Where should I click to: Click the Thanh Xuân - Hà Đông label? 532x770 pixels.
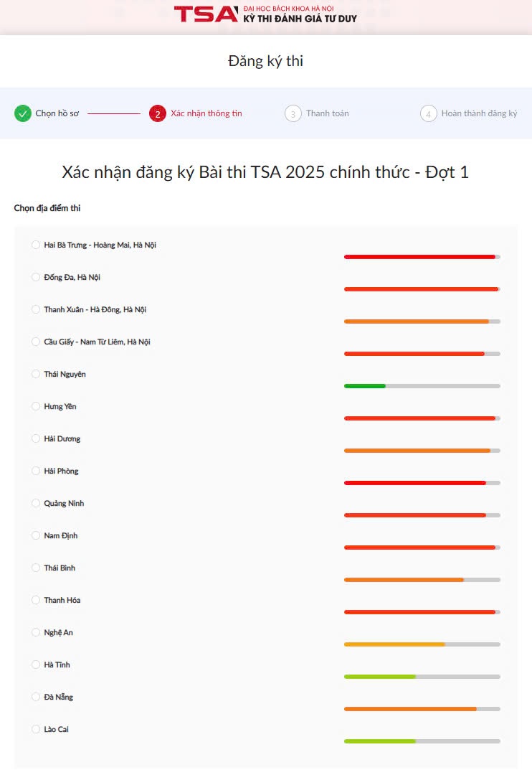coord(95,309)
